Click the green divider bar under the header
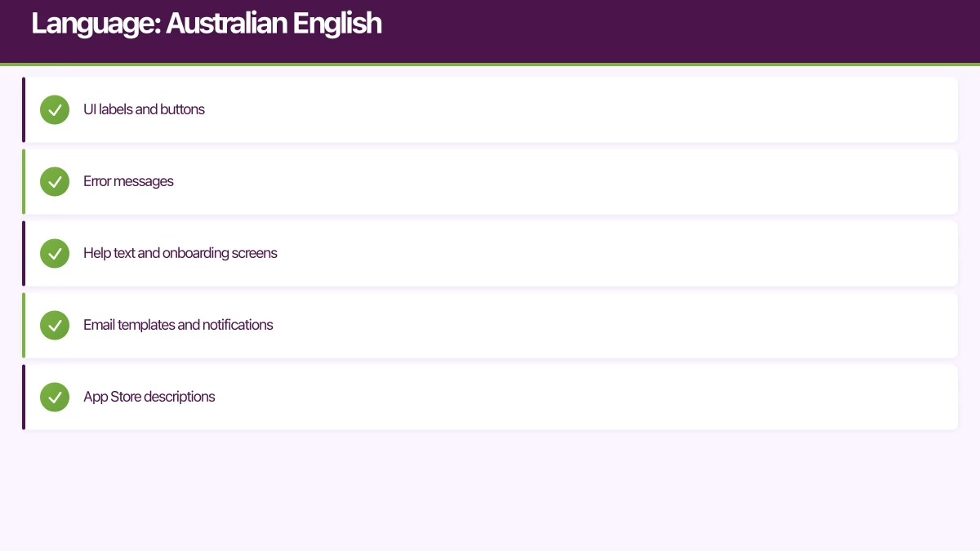The height and width of the screenshot is (551, 980). (490, 62)
